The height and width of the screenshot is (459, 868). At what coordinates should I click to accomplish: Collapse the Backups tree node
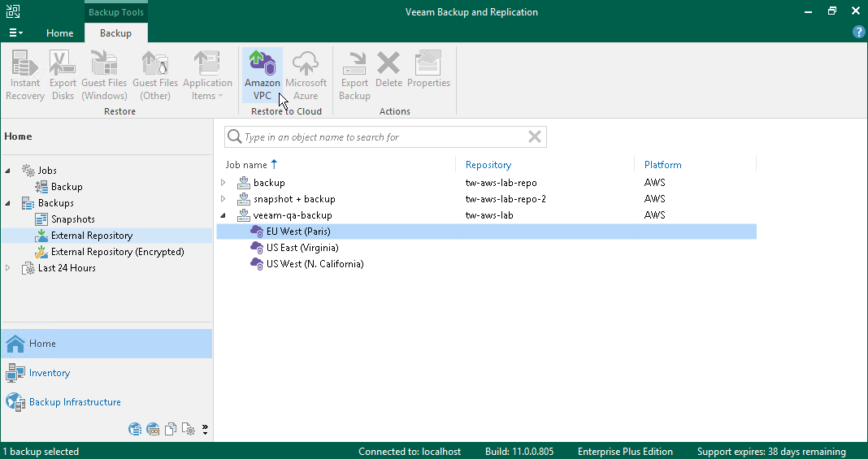pos(8,203)
